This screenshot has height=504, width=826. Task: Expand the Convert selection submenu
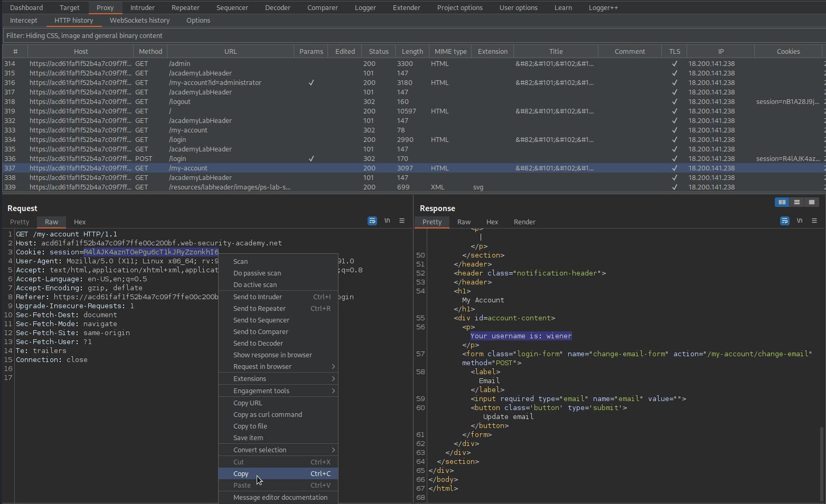[x=278, y=450]
